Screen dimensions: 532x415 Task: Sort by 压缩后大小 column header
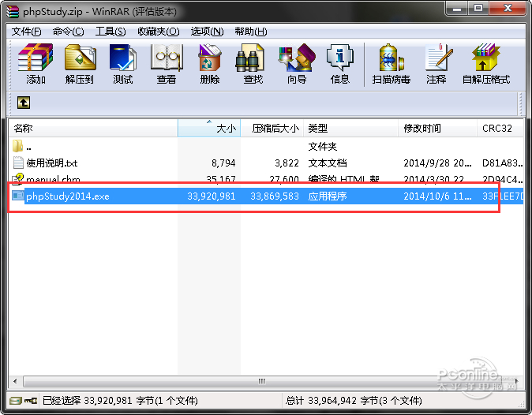[272, 128]
